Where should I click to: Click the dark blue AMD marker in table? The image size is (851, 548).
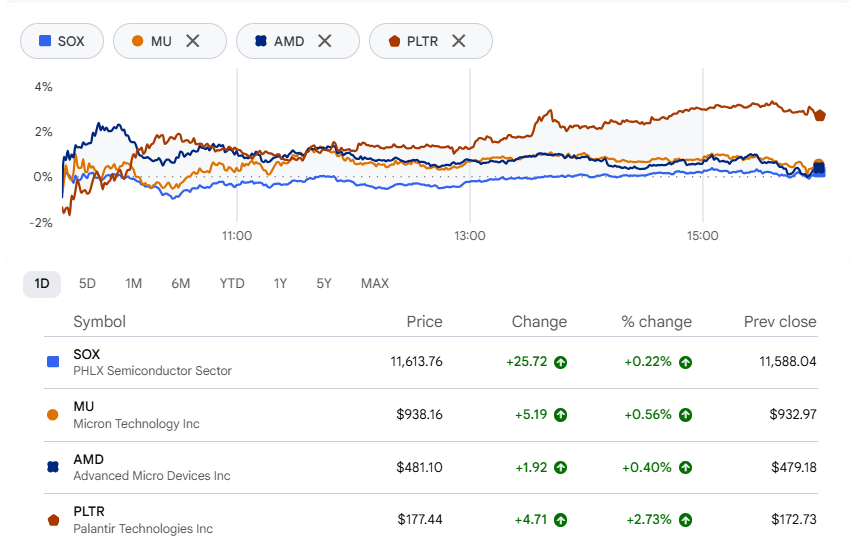(53, 467)
